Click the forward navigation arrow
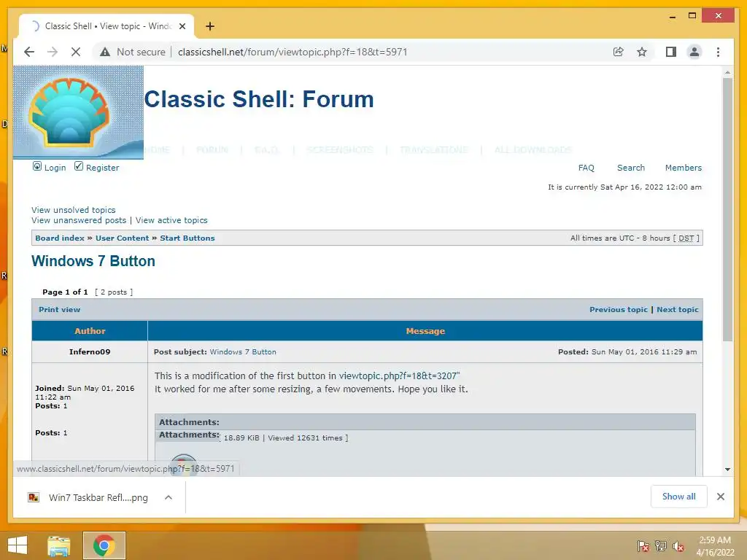Image resolution: width=747 pixels, height=560 pixels. 53,52
